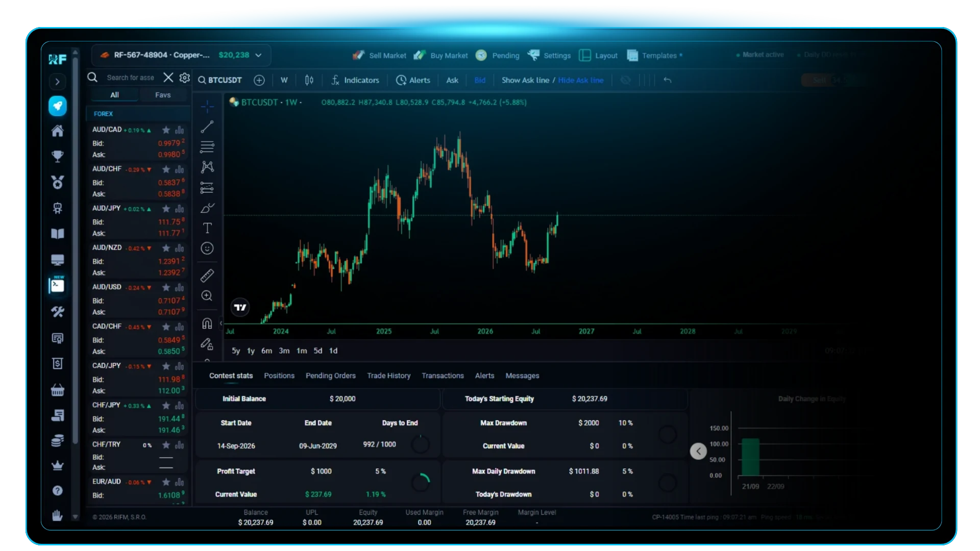This screenshot has width=980, height=551.
Task: Select the trend line drawing tool
Action: pyautogui.click(x=207, y=127)
